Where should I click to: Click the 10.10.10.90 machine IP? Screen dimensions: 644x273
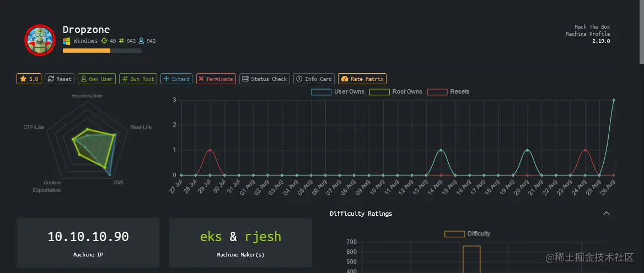click(x=88, y=237)
